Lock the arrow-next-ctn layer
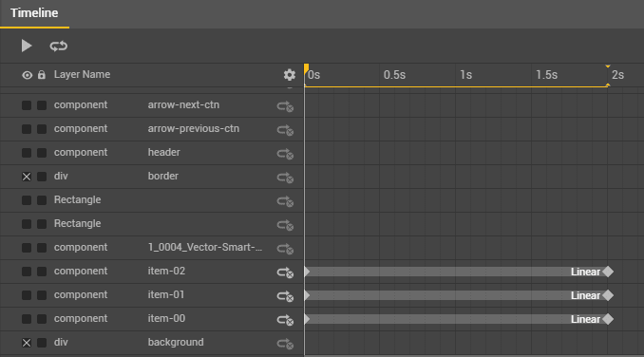Viewport: 644px width, 357px height. point(42,105)
